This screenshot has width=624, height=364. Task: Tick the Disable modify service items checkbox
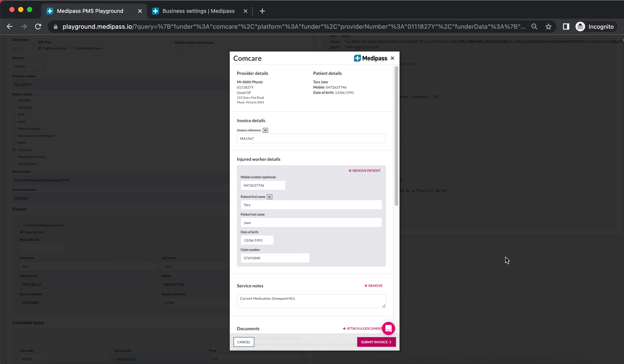point(176,49)
